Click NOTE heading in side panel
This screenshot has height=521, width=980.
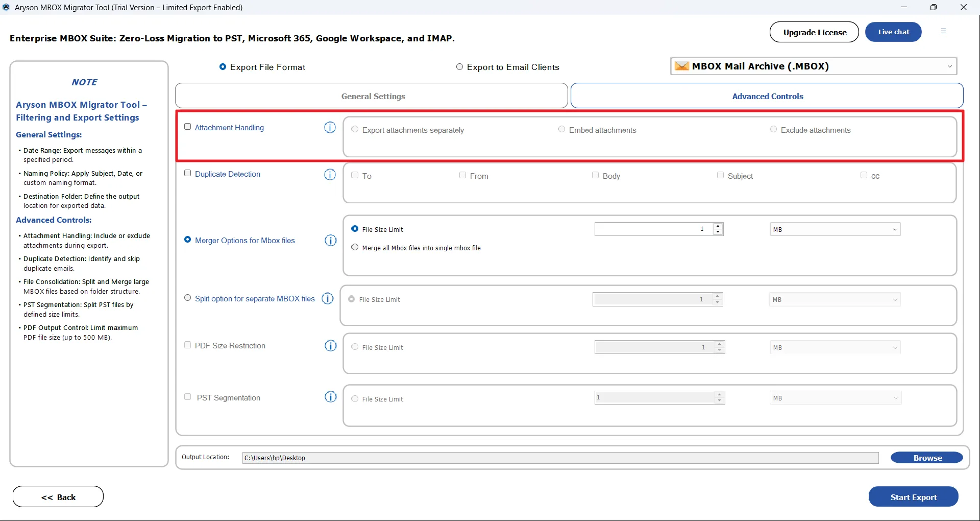point(84,82)
